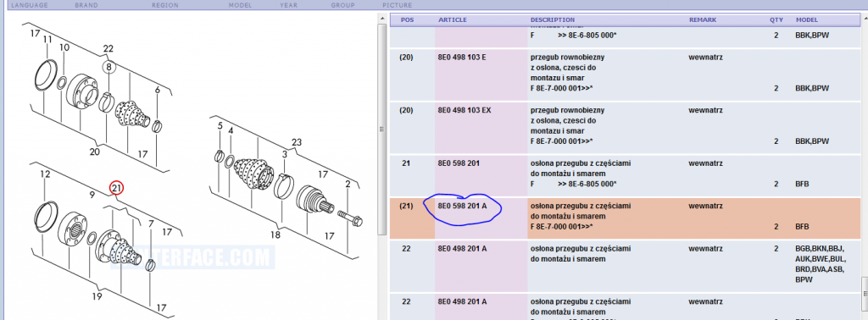Image resolution: width=868 pixels, height=320 pixels.
Task: Sort by the DESCRIPTION column header
Action: (553, 20)
